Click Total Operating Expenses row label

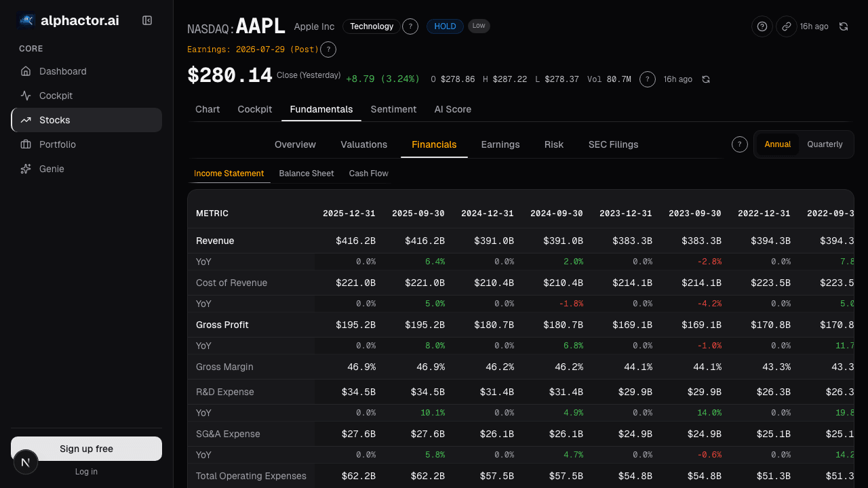[251, 476]
